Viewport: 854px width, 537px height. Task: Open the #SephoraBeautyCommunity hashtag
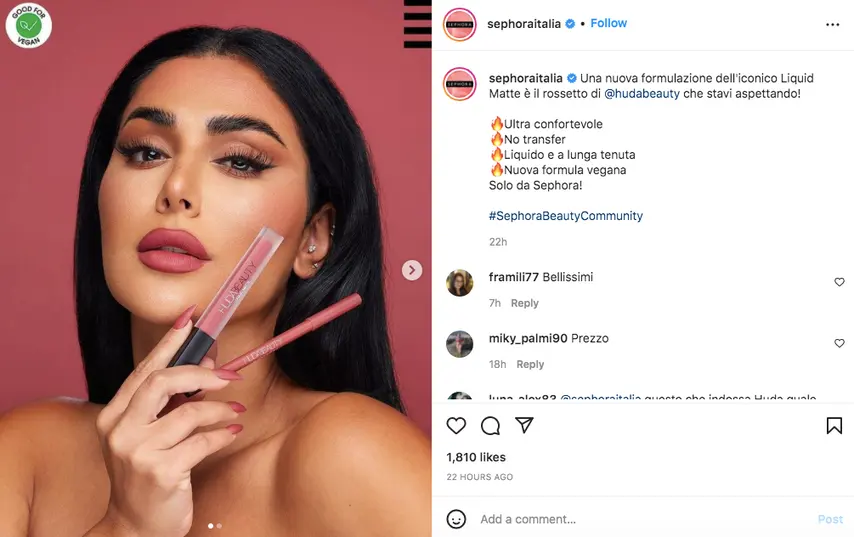(x=565, y=216)
